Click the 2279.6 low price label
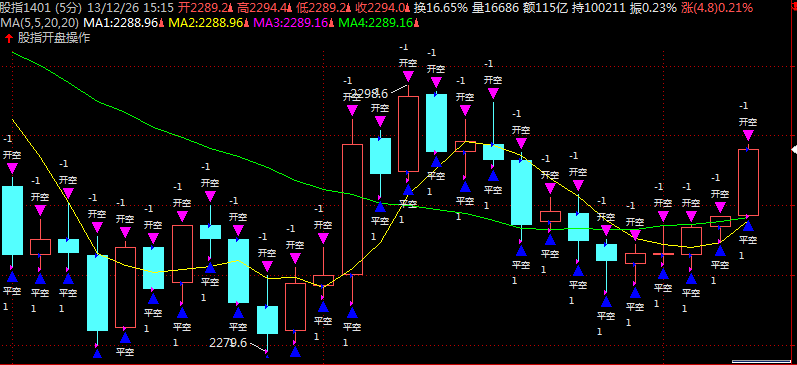Image resolution: width=797 pixels, height=365 pixels. click(x=228, y=343)
